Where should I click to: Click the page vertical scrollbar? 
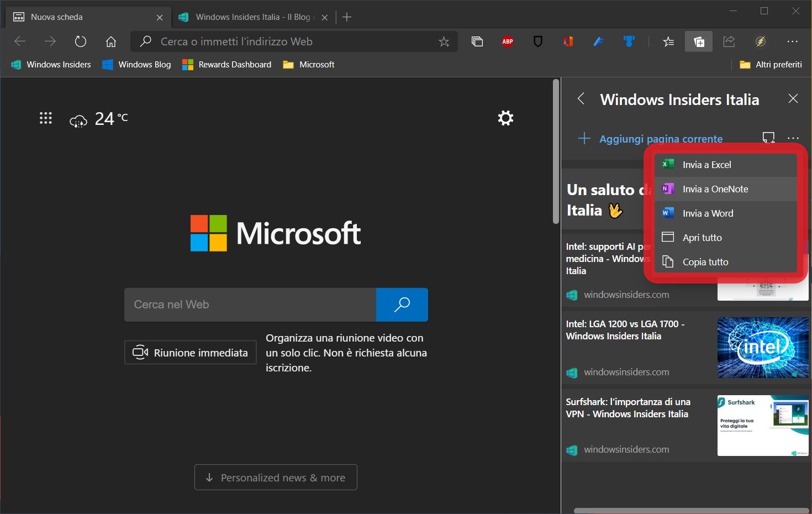click(556, 151)
